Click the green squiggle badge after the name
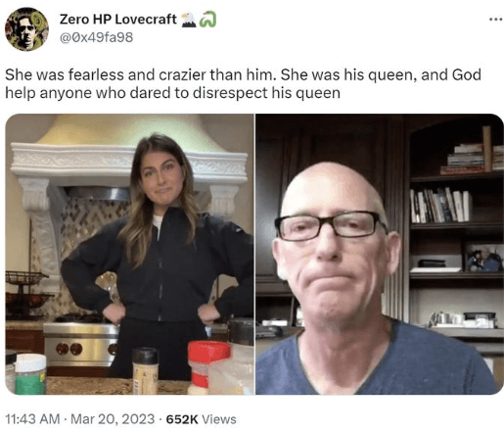 [x=207, y=20]
